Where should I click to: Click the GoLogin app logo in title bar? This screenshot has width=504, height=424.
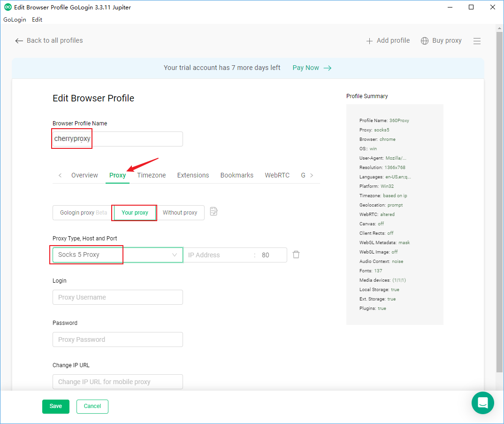(x=8, y=7)
